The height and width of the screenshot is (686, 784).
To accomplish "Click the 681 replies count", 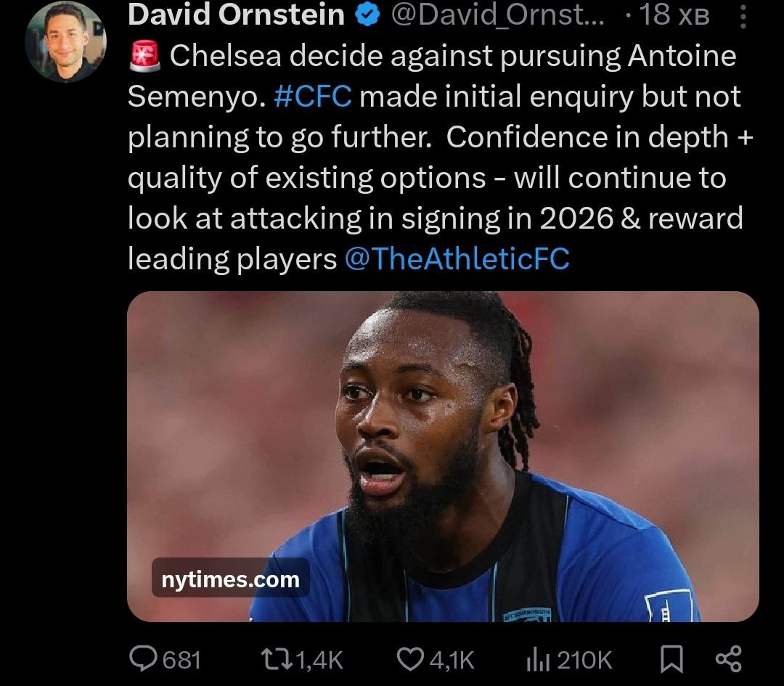I will pos(181,660).
